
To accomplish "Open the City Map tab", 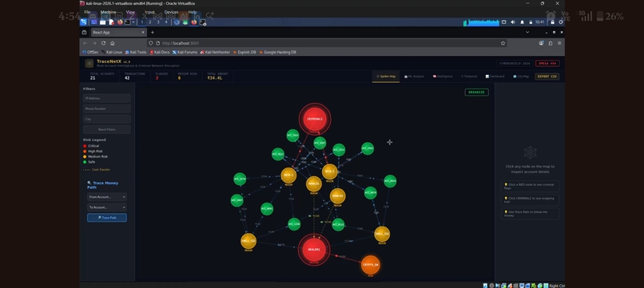I will pos(521,77).
